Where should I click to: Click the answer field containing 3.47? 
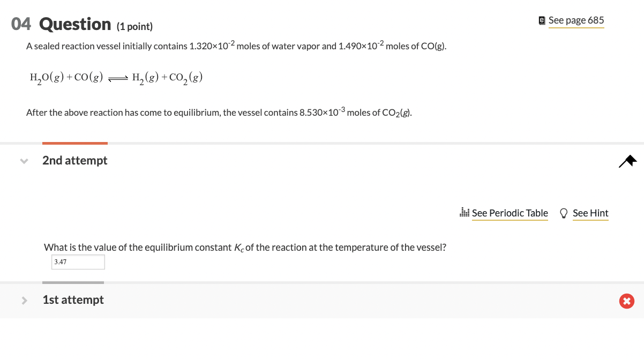(x=78, y=261)
